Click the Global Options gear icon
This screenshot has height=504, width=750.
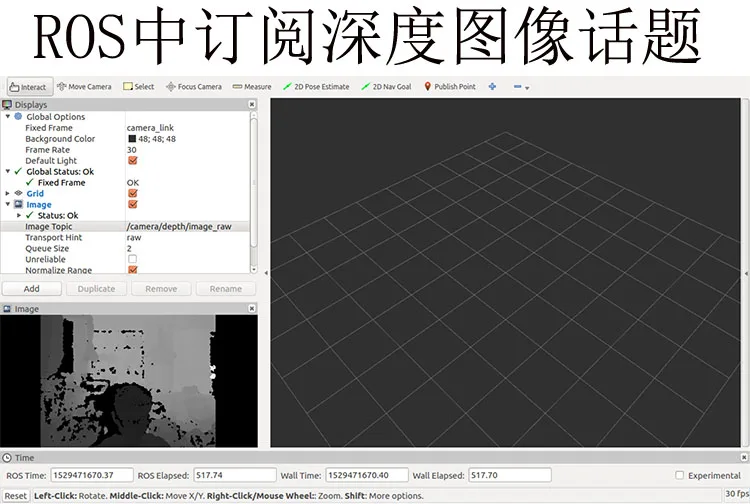[x=18, y=116]
